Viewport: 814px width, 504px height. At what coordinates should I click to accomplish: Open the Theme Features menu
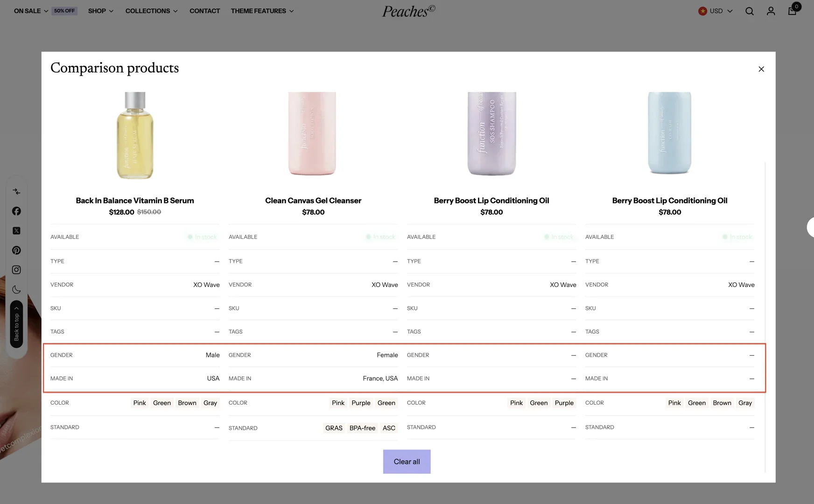262,11
